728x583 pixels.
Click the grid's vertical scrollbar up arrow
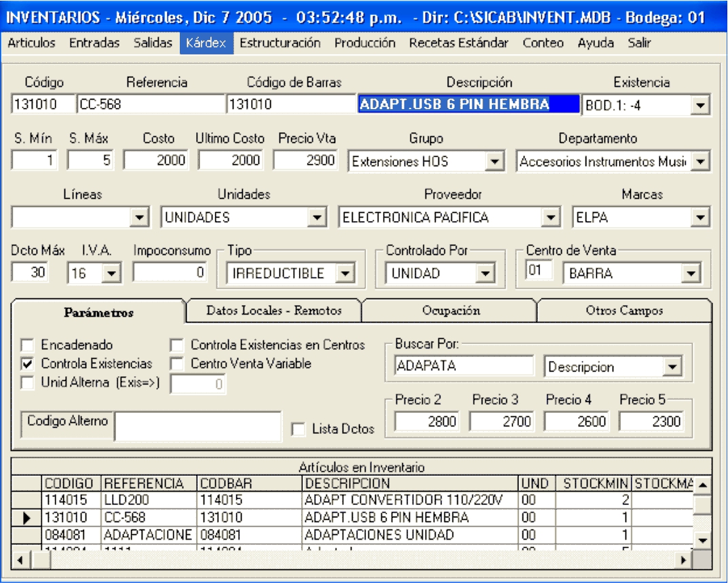(x=703, y=485)
